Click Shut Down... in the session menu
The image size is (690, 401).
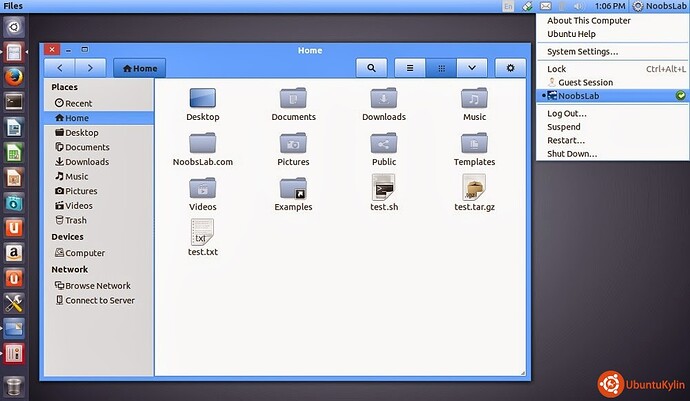click(572, 154)
